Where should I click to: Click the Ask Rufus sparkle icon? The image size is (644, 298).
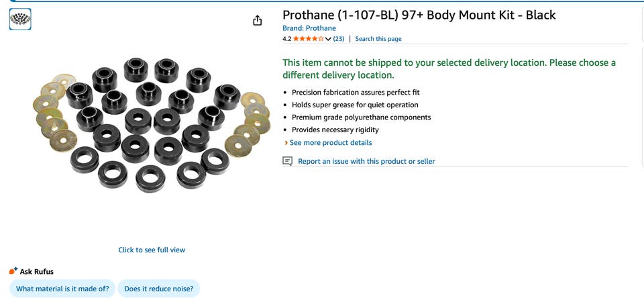pyautogui.click(x=13, y=271)
